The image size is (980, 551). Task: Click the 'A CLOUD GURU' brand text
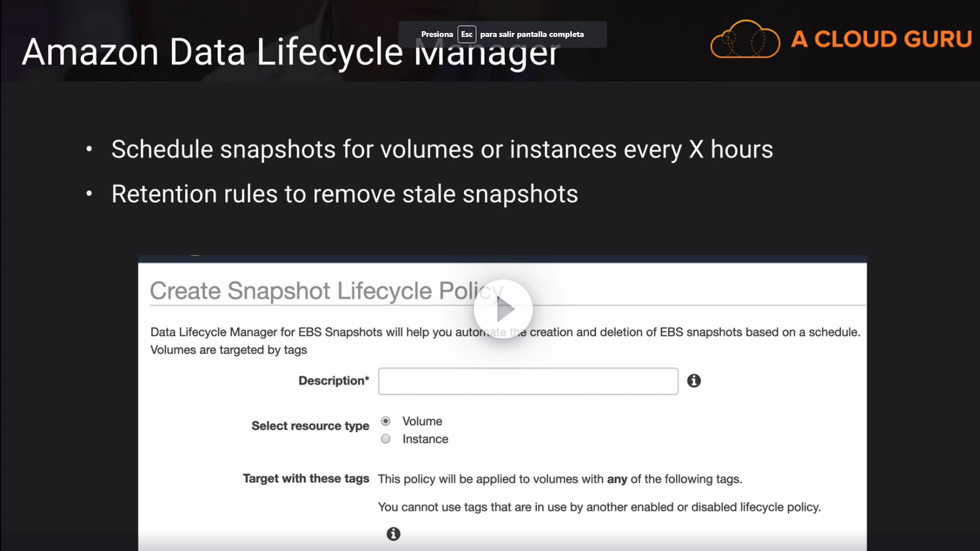882,39
